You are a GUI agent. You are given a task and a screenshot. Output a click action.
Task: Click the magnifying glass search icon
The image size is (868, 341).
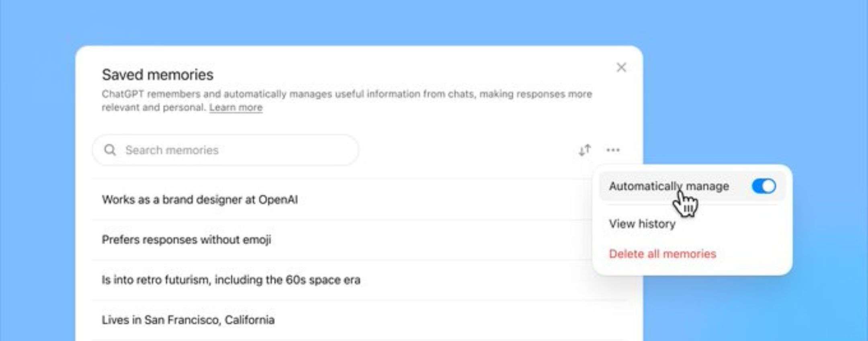coord(110,150)
